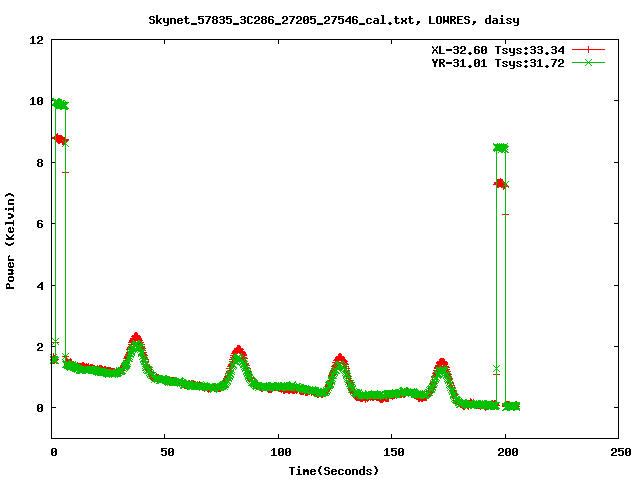Click the 12 tick label on y-axis
Screen dimensions: 640x480
coord(36,41)
